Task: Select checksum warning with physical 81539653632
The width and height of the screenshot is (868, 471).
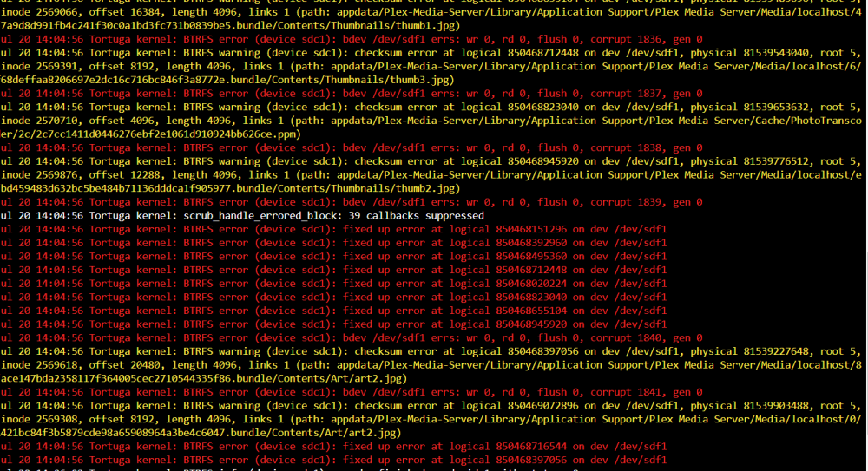Action: pyautogui.click(x=431, y=108)
